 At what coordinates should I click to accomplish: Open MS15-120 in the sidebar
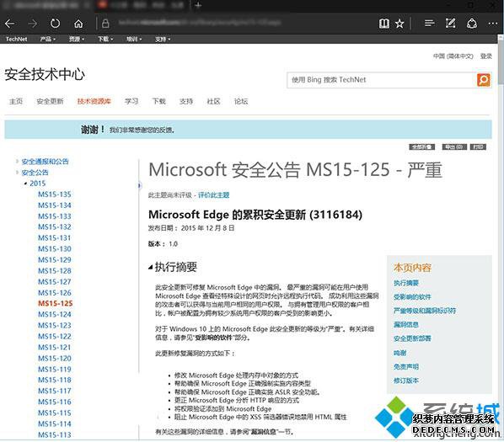tap(54, 358)
